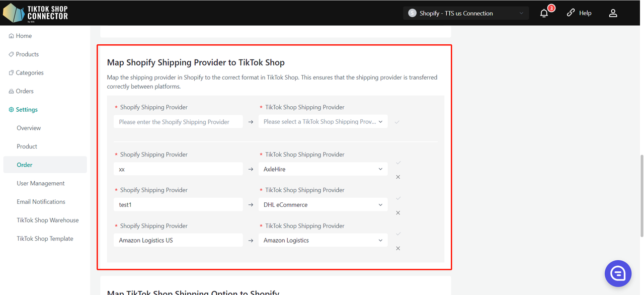Click the Help link
The width and height of the screenshot is (644, 295).
click(579, 13)
